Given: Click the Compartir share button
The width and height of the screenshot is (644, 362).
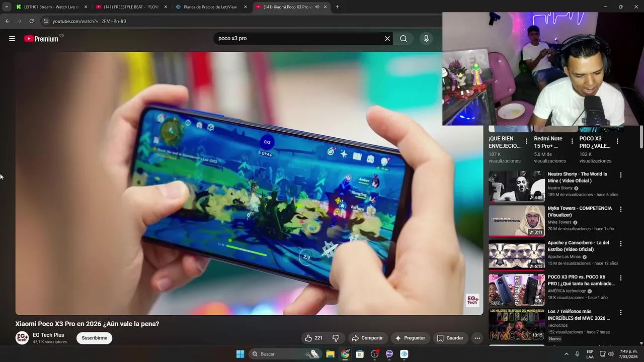Looking at the screenshot, I should [367, 338].
